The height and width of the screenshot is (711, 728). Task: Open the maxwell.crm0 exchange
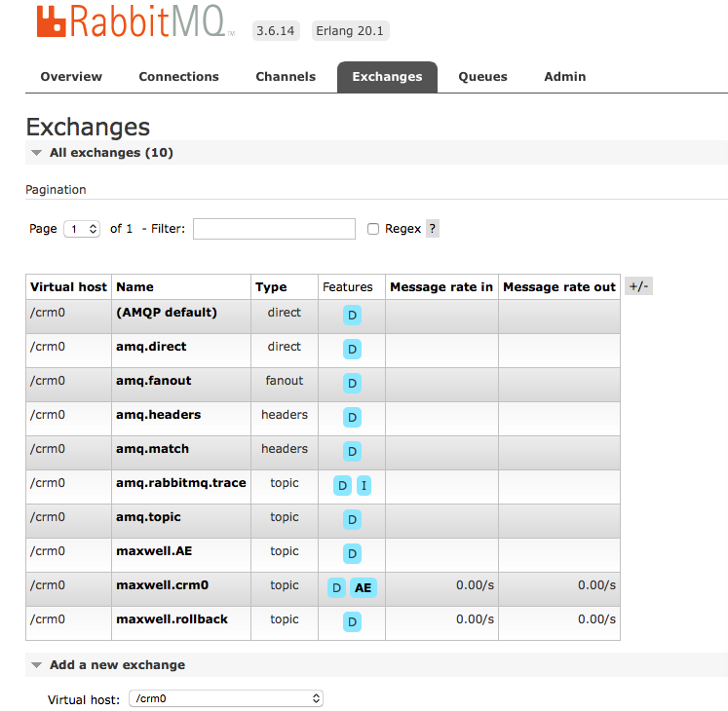click(x=162, y=585)
